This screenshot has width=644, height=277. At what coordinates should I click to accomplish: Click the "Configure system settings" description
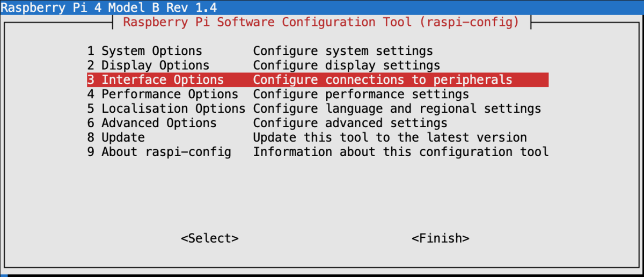click(x=343, y=51)
